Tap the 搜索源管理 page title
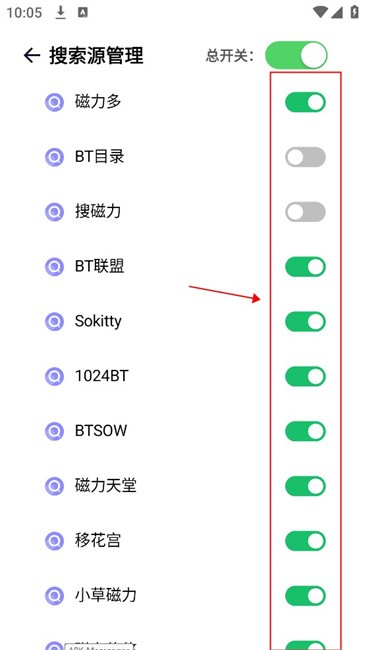The height and width of the screenshot is (650, 365). 97,56
